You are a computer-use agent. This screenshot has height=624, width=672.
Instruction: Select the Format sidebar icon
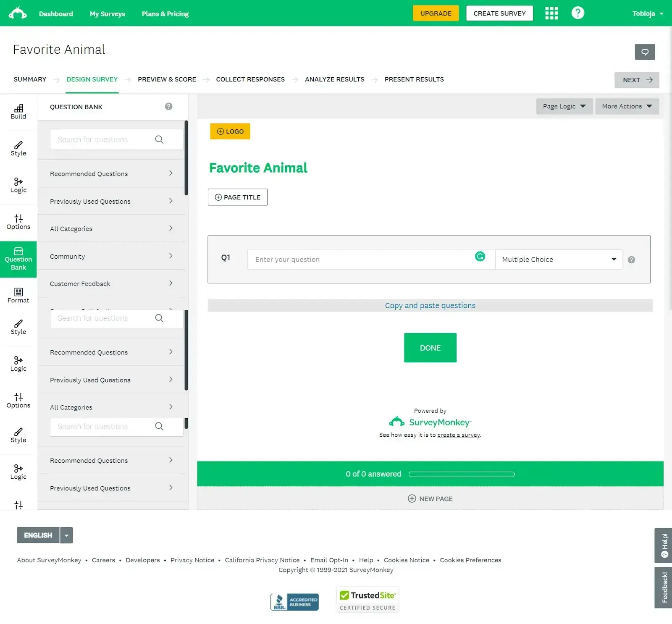18,295
